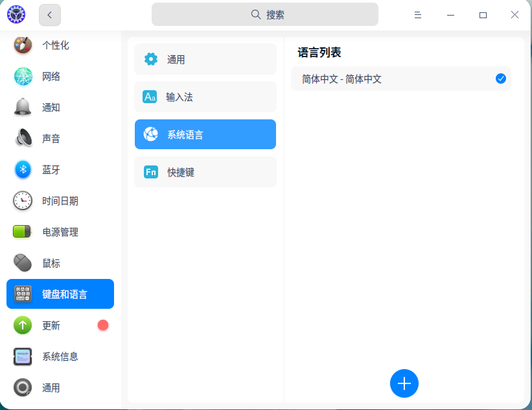The width and height of the screenshot is (532, 410).
Task: Select the 系统语言 submenu tab
Action: tap(205, 134)
